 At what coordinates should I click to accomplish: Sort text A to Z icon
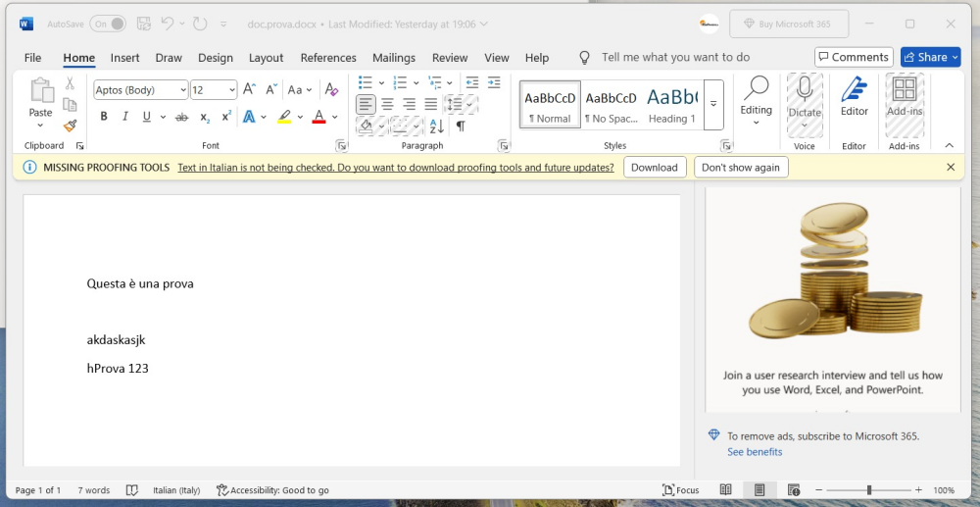437,127
